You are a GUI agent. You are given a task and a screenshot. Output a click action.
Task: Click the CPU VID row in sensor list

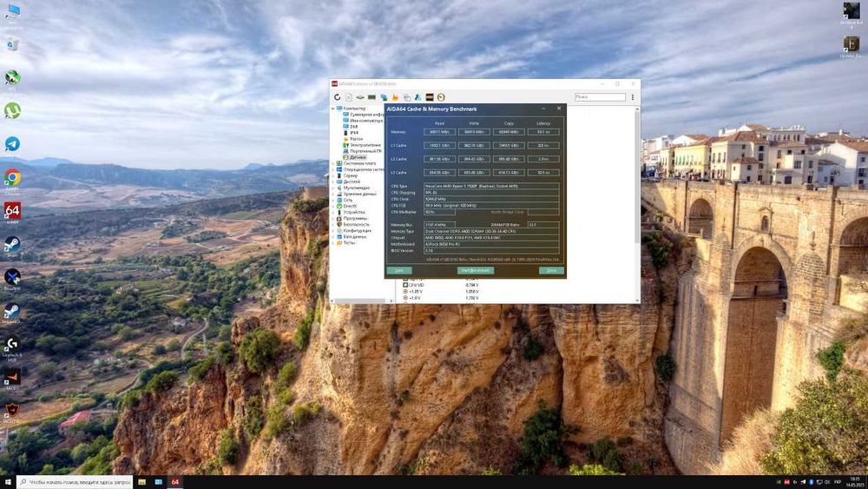pos(443,285)
